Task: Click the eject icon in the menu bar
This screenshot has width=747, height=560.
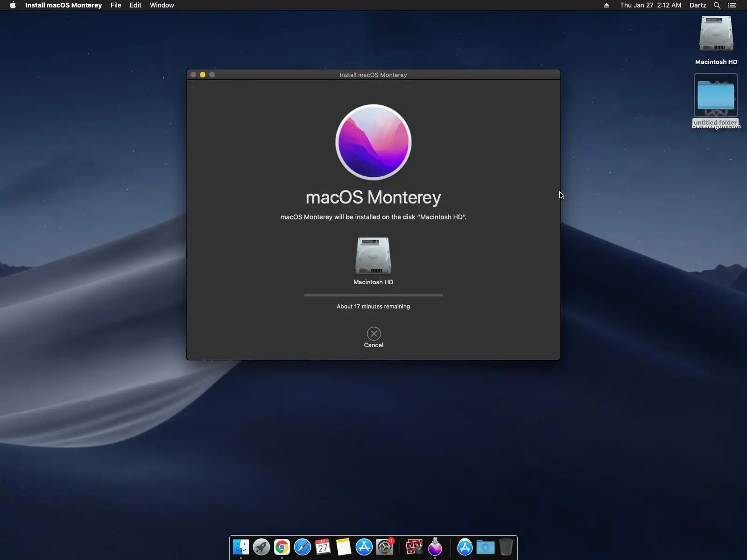Action: pos(606,5)
